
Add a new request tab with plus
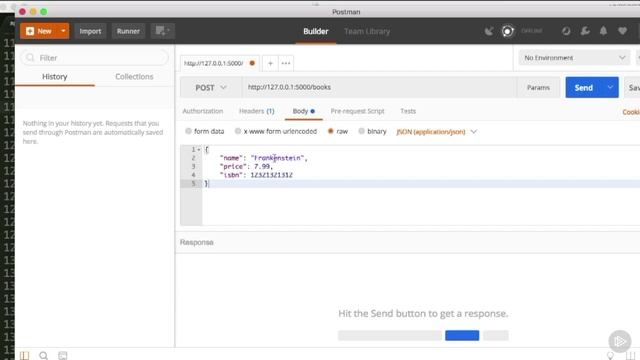(x=270, y=63)
